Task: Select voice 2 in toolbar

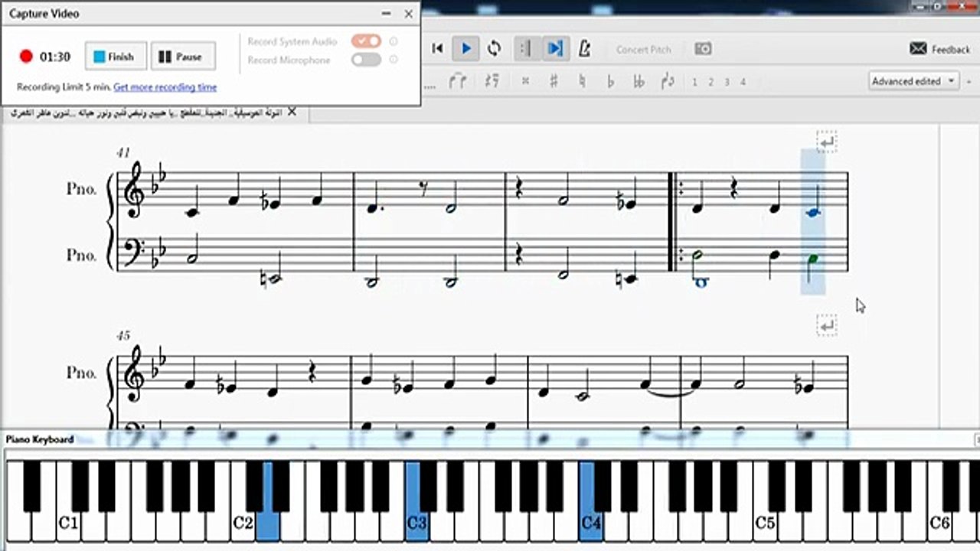Action: [x=710, y=82]
